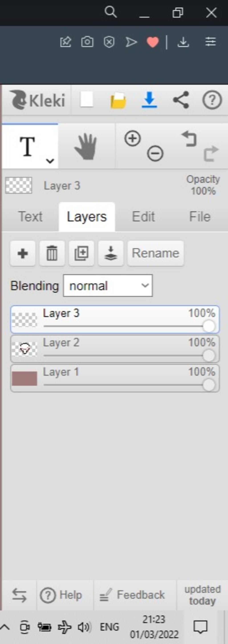Zoom out with the minus magnifier
Image resolution: width=228 pixels, height=644 pixels.
(x=155, y=153)
